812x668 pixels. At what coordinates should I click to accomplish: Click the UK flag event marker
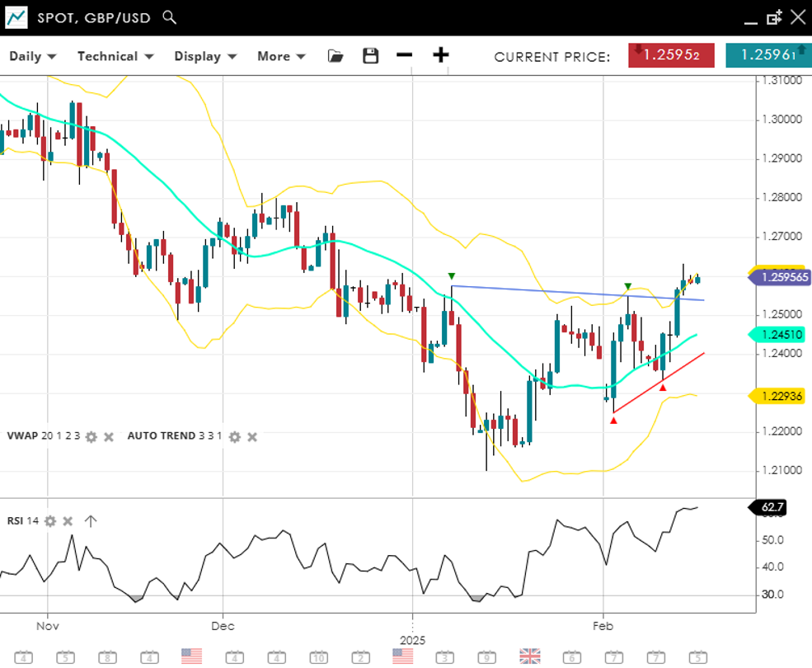(529, 656)
